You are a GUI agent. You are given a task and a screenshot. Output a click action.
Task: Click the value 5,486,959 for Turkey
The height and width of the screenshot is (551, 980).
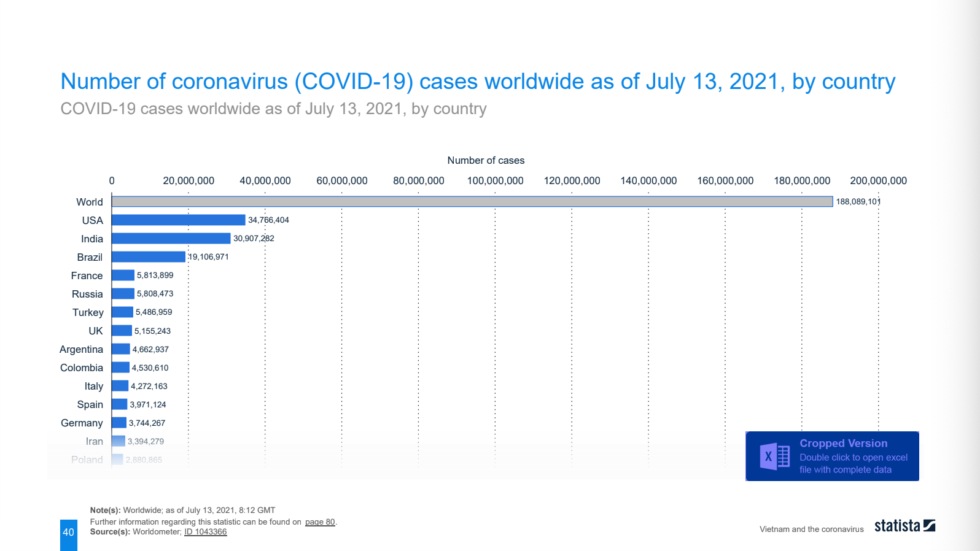point(154,312)
